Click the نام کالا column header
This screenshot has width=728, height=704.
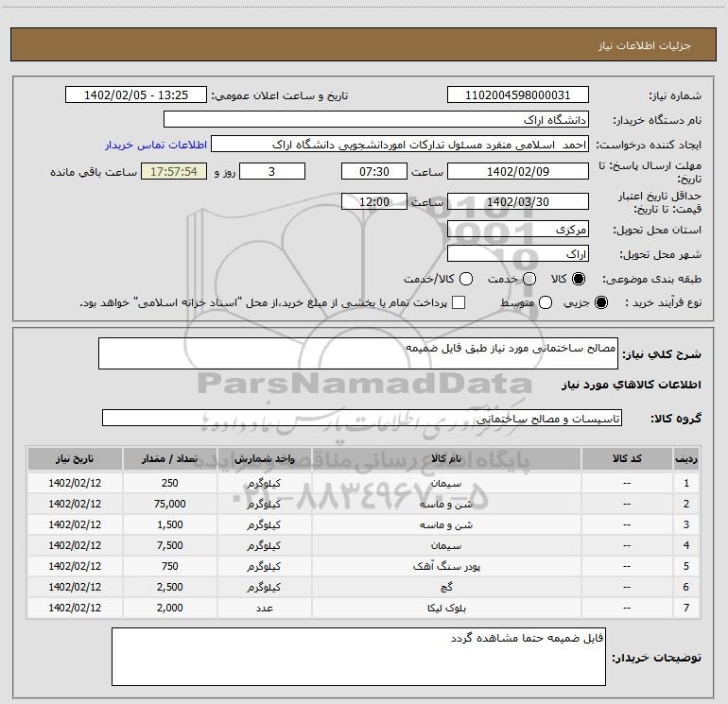pyautogui.click(x=446, y=459)
